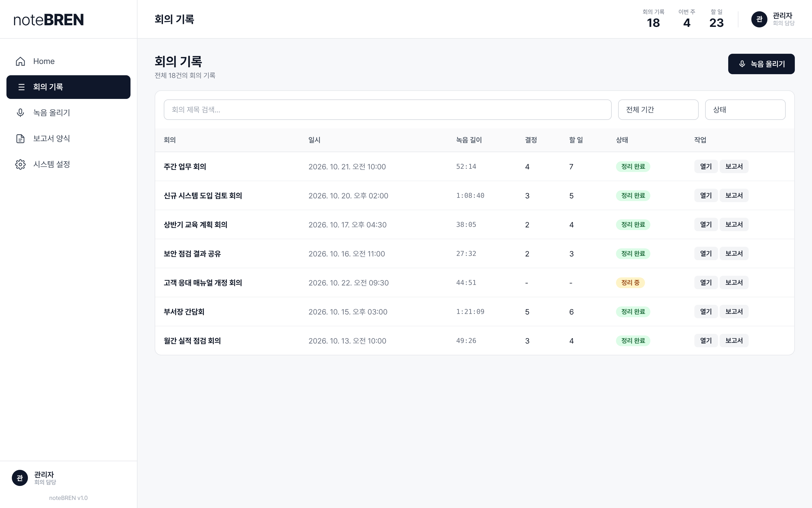
Task: Click the gear icon beside 시스템 설정
Action: click(x=20, y=164)
